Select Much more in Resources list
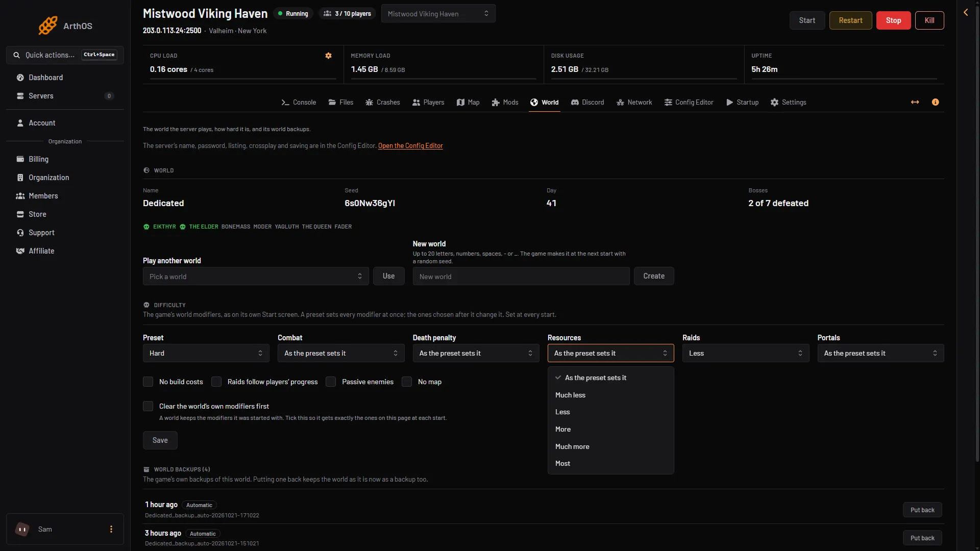This screenshot has width=980, height=551. coord(611,446)
